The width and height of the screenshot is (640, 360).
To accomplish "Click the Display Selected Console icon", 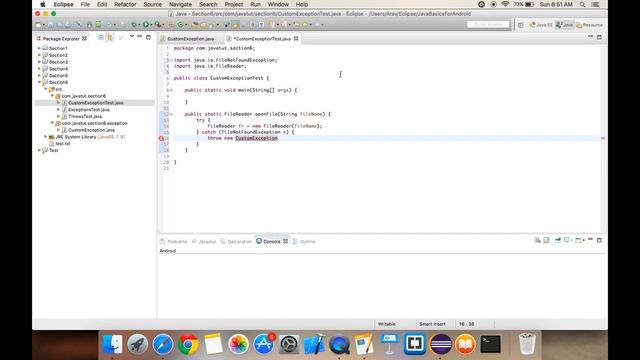I will pyautogui.click(x=567, y=240).
